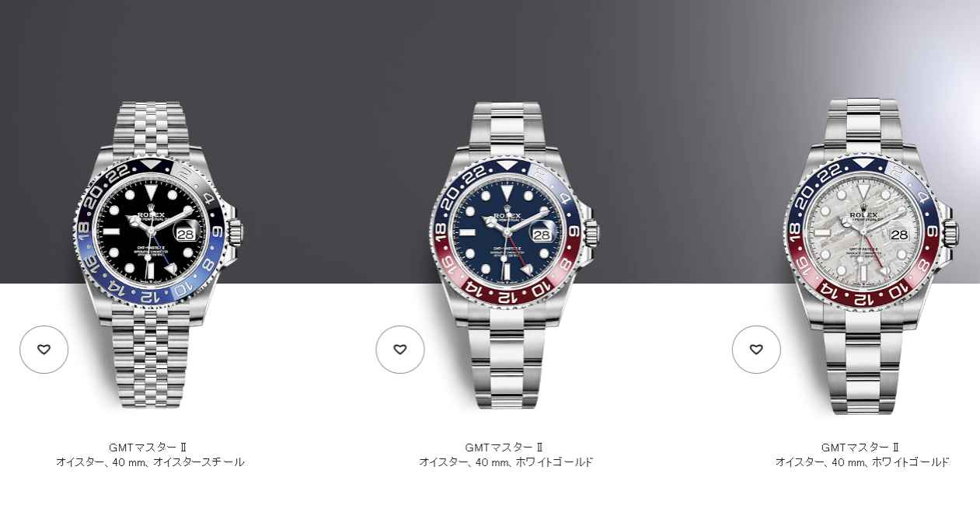
Task: Select GMTマスター II title under meteorite-dial watch
Action: pos(860,448)
